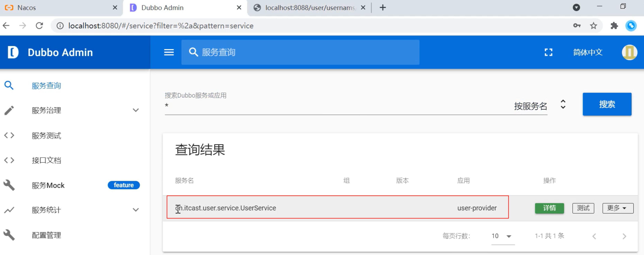Click the site information icon

tap(60, 26)
